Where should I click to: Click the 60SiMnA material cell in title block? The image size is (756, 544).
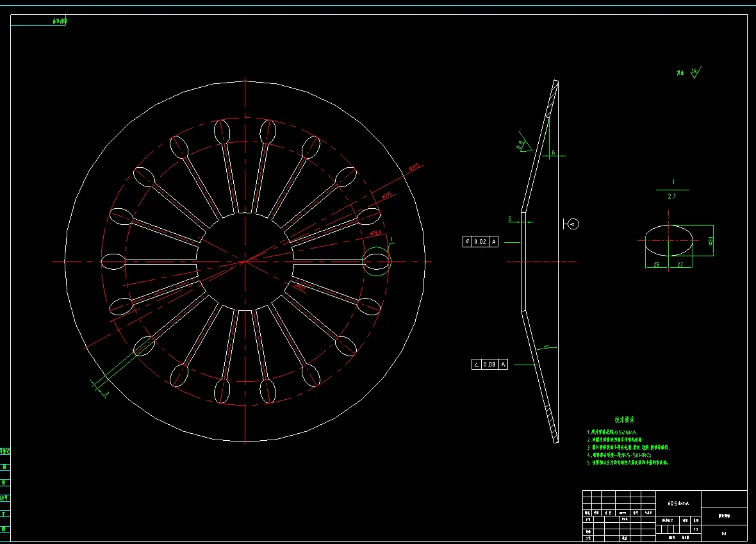click(679, 504)
